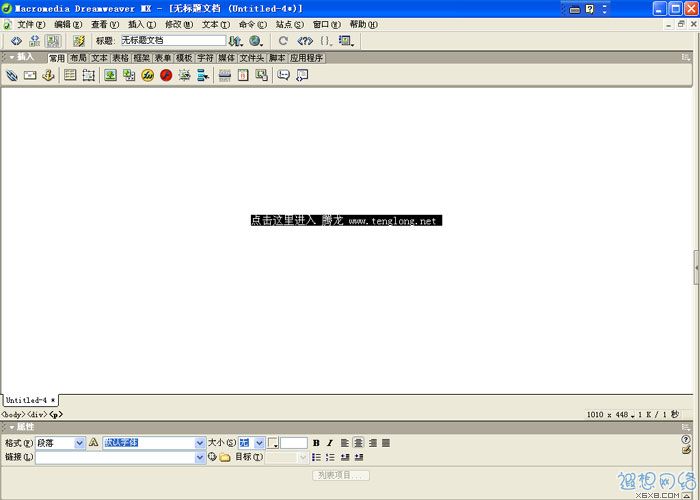Show Code and Design split view

pyautogui.click(x=34, y=41)
